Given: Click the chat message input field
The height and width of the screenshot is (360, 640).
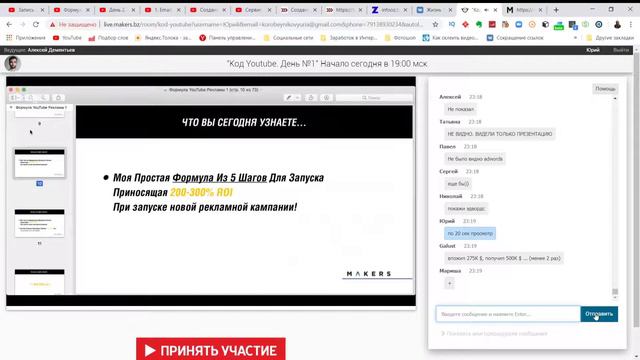Looking at the screenshot, I should point(508,314).
